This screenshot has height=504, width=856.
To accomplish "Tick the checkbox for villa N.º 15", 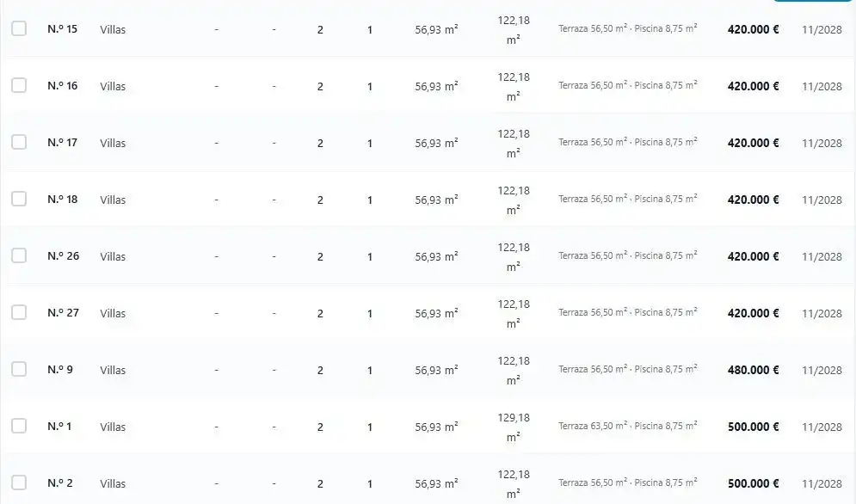I will click(x=19, y=28).
